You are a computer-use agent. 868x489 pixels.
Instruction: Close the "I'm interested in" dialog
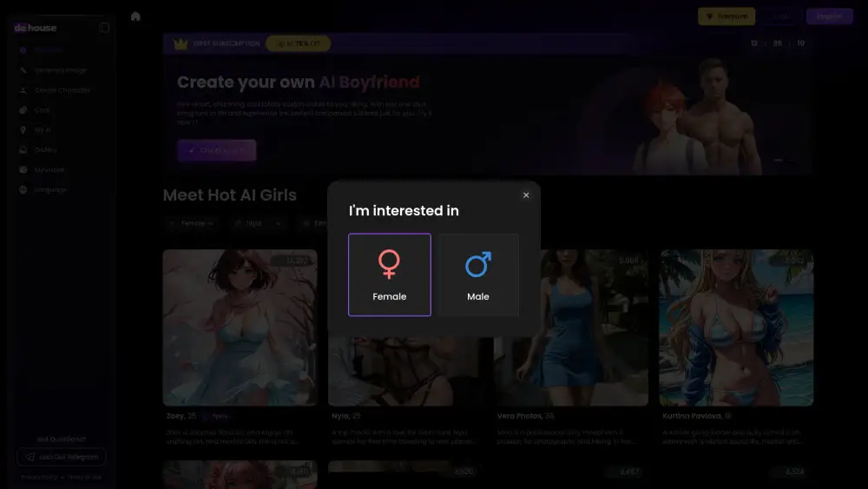click(526, 195)
